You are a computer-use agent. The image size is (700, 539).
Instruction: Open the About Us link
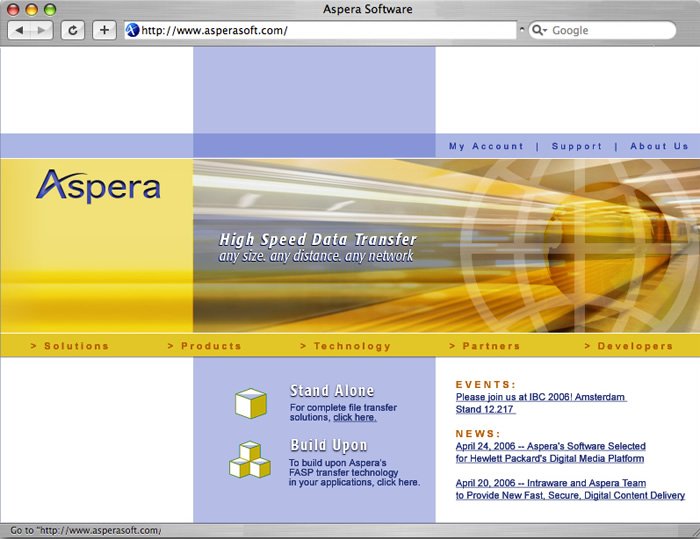click(659, 146)
